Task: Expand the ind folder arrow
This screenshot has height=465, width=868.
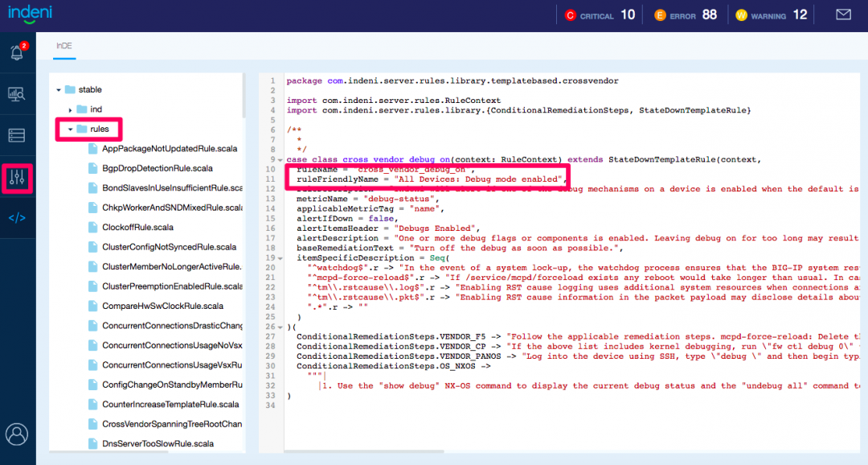Action: tap(70, 109)
